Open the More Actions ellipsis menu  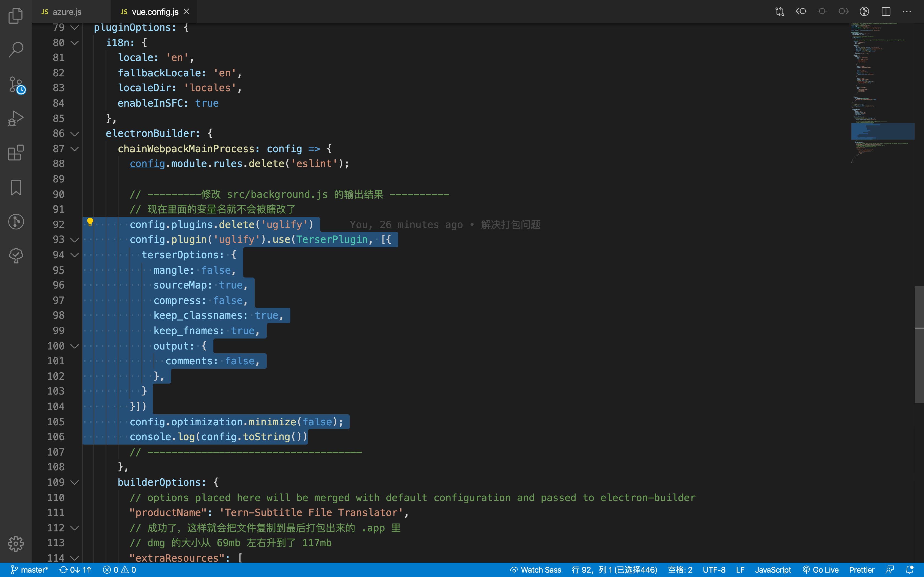[x=907, y=12]
